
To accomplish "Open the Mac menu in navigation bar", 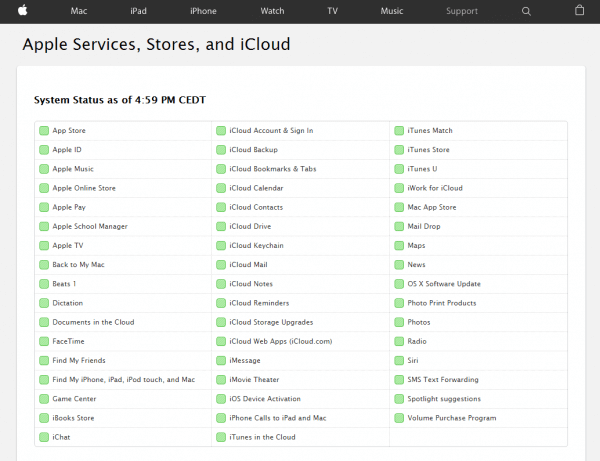I will coord(78,11).
